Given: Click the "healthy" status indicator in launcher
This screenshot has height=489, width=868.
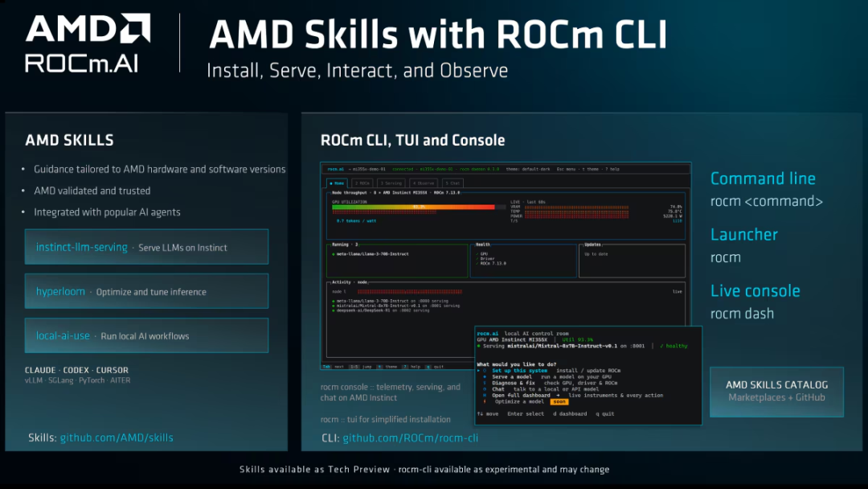Looking at the screenshot, I should tap(674, 346).
